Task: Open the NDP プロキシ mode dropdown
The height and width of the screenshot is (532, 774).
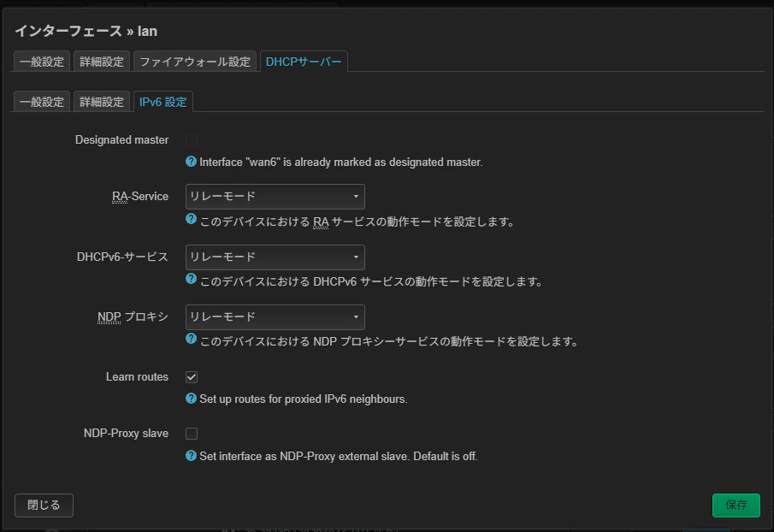Action: click(275, 316)
